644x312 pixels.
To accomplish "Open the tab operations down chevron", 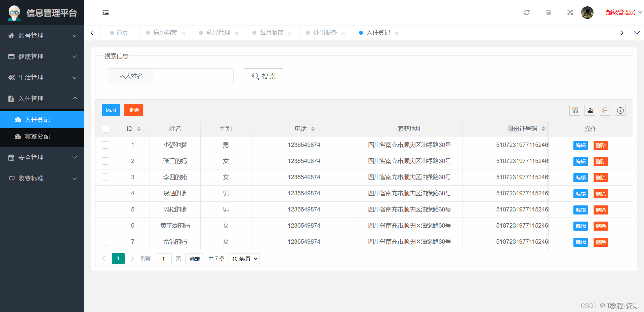I will click(x=637, y=33).
